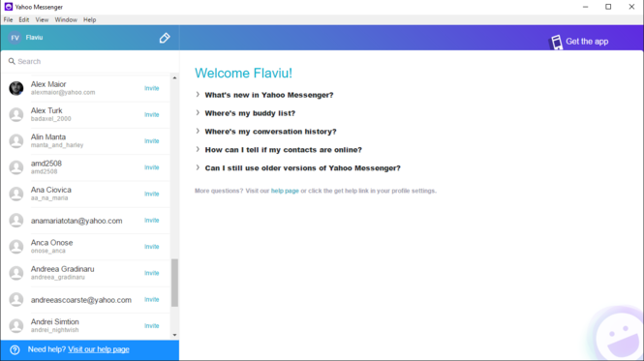Expand Can I still use older versions
Image resolution: width=644 pixels, height=361 pixels.
click(x=297, y=168)
